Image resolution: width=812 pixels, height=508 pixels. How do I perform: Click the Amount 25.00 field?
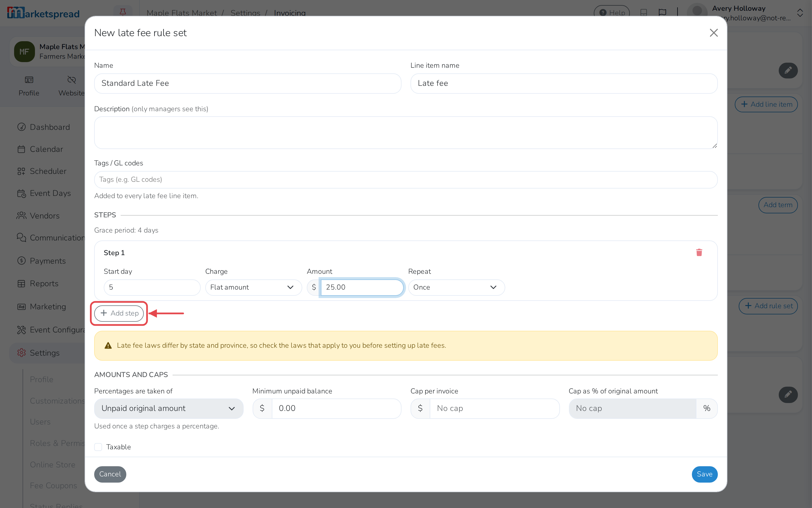click(362, 287)
